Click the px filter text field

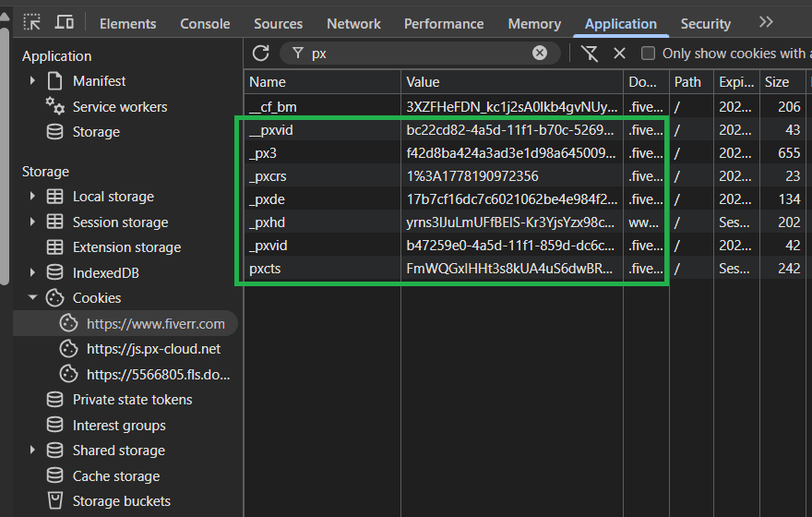coord(420,54)
